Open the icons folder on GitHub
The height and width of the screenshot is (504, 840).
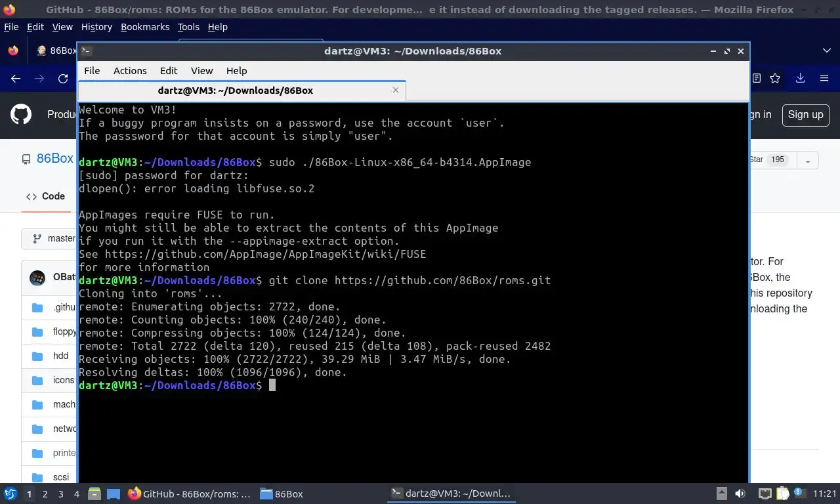[x=64, y=380]
